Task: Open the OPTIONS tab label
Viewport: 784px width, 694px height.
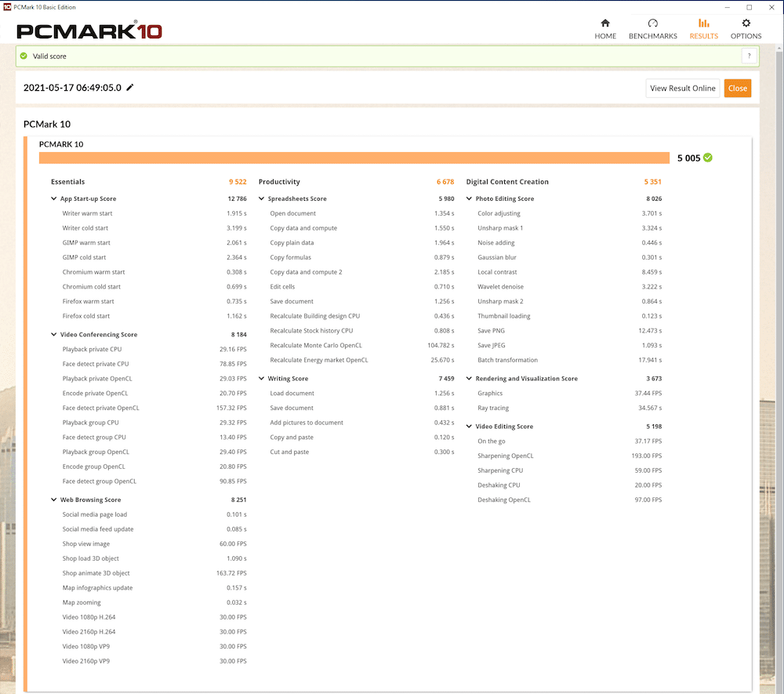Action: [746, 36]
